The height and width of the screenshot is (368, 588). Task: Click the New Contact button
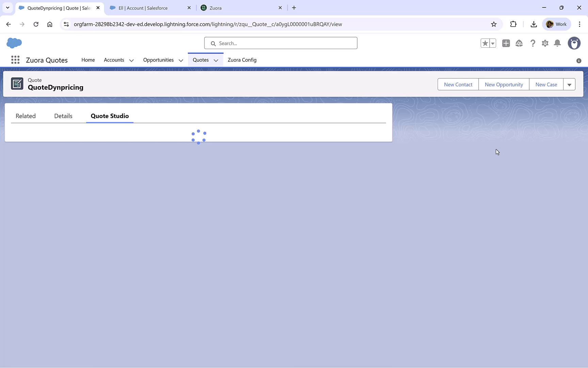pyautogui.click(x=458, y=84)
